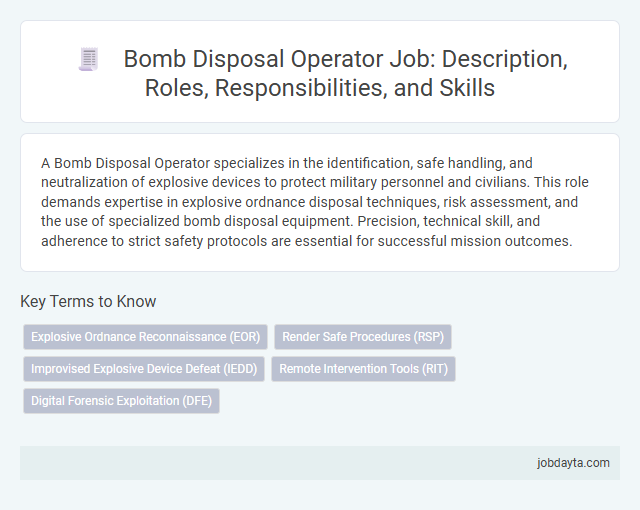Viewport: 640px width, 510px height.
Task: Click the Key Terms to Know heading
Action: (x=88, y=302)
